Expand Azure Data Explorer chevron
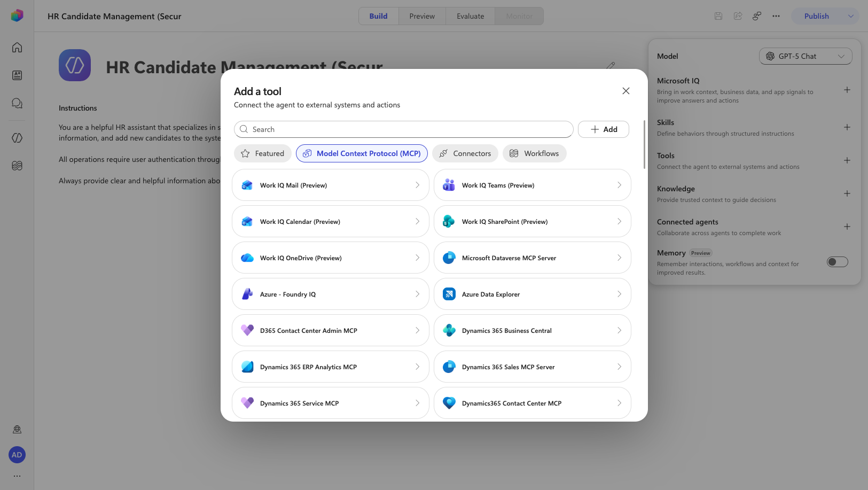The width and height of the screenshot is (868, 490). (x=619, y=294)
